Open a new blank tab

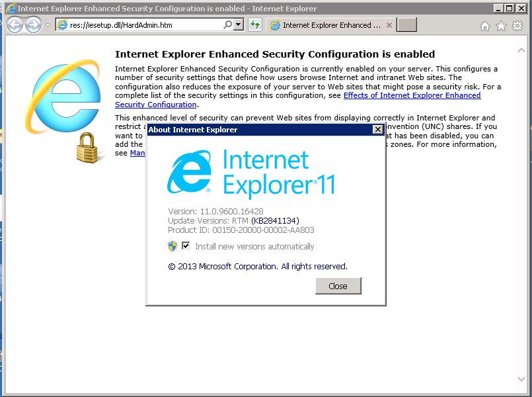406,24
